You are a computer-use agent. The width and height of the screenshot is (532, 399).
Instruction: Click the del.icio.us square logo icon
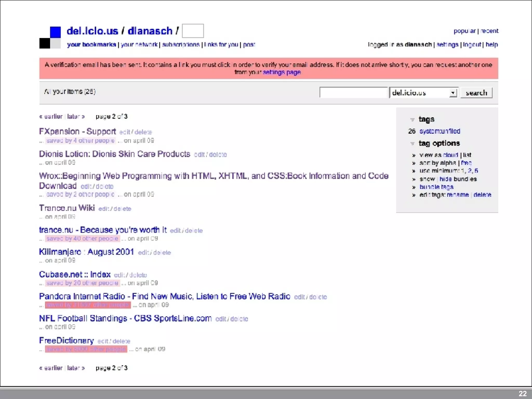50,37
